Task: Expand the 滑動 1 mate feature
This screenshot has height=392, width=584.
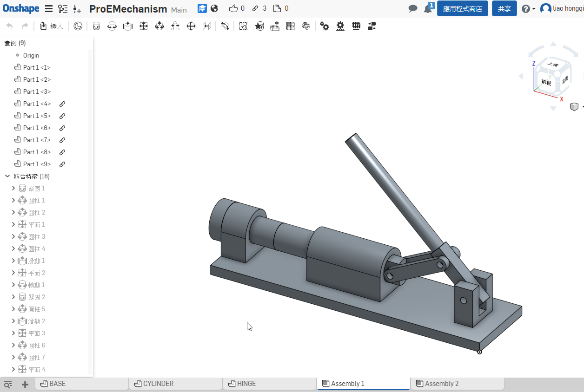Action: click(x=13, y=261)
